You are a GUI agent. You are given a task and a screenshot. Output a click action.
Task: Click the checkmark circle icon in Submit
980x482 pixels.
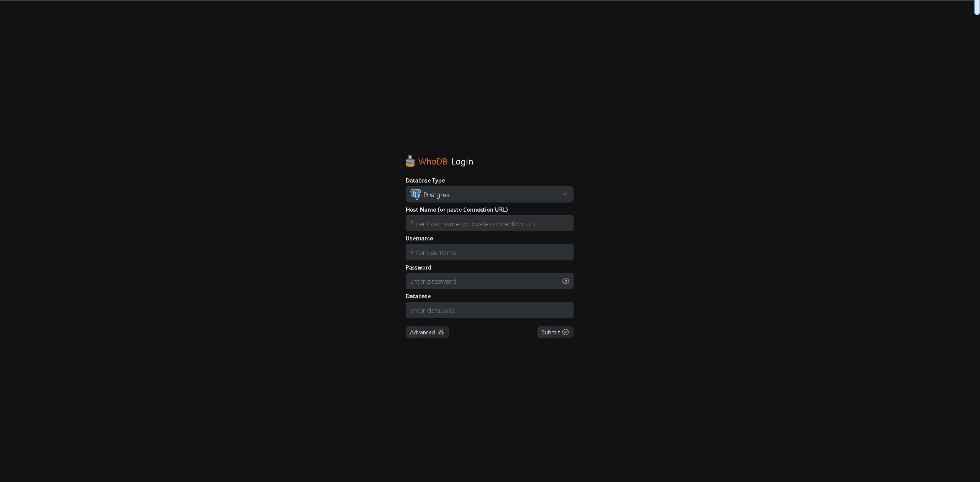click(x=565, y=332)
